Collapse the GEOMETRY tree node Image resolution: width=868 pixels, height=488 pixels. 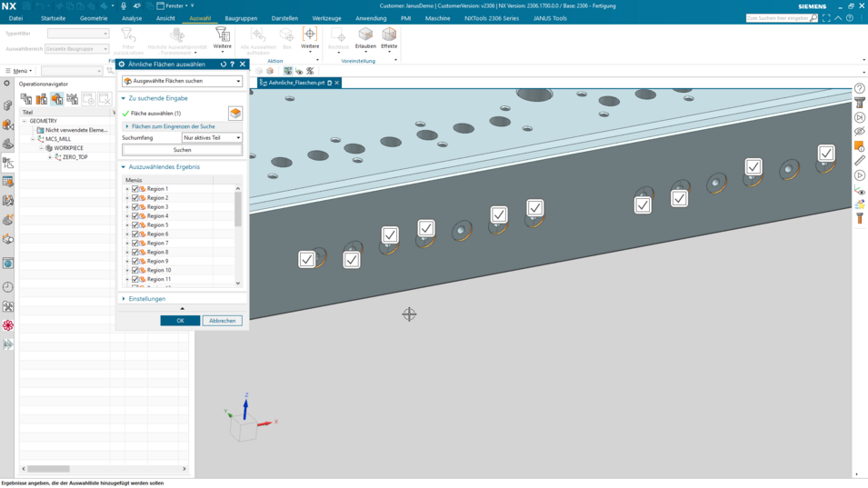pos(25,121)
